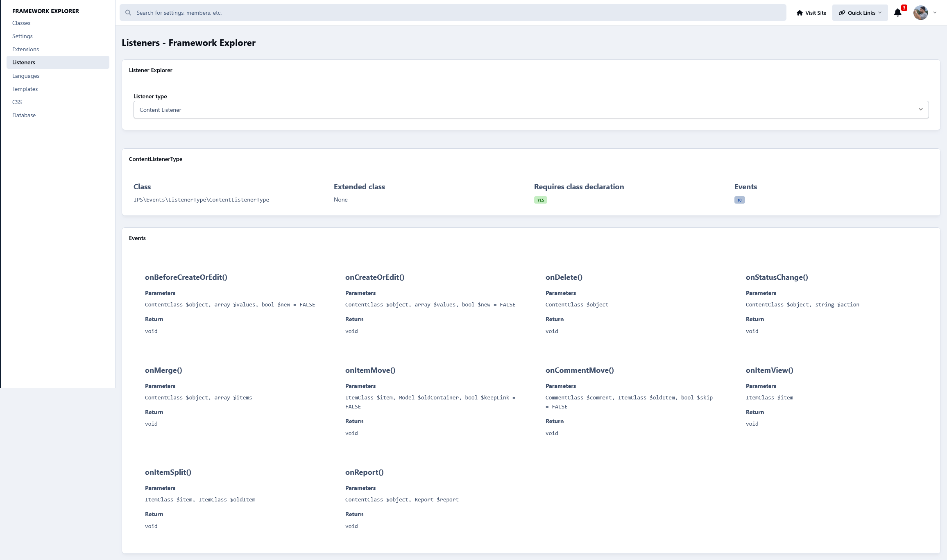Click the onCommentMove() event heading

[580, 370]
